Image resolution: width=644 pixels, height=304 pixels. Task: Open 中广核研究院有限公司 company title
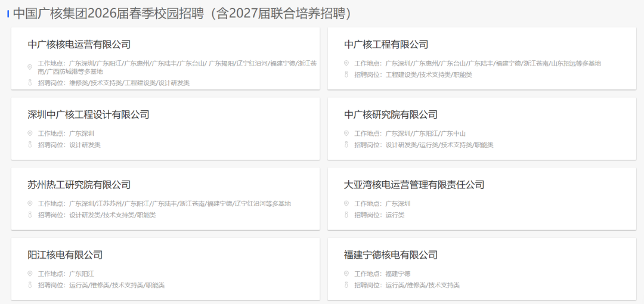391,114
